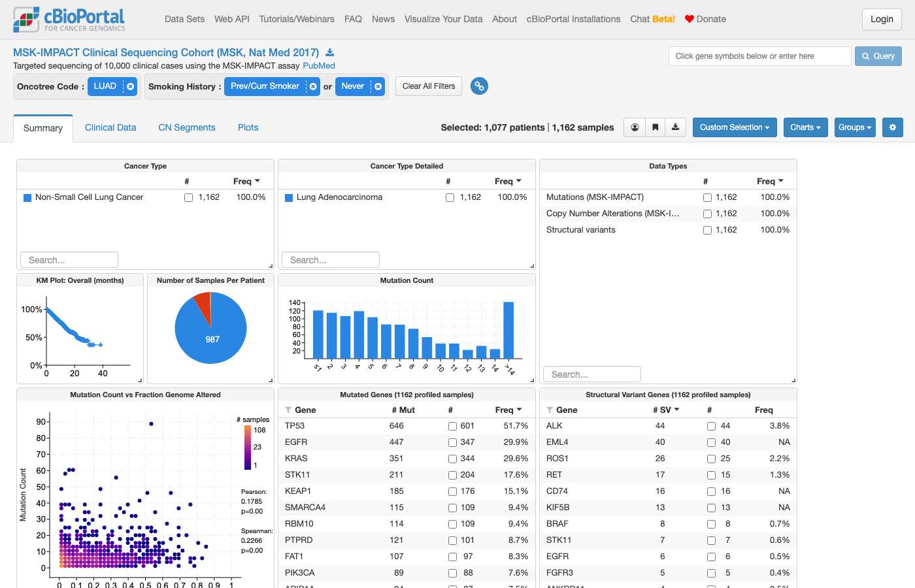Viewport: 915px width, 588px height.
Task: Open the Chat Beta! link
Action: [x=652, y=19]
